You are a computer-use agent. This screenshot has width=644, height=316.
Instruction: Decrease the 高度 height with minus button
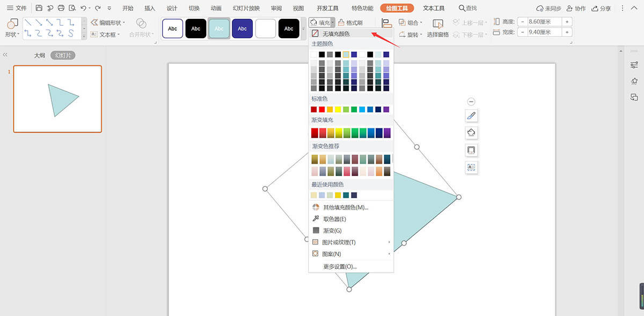pos(522,21)
